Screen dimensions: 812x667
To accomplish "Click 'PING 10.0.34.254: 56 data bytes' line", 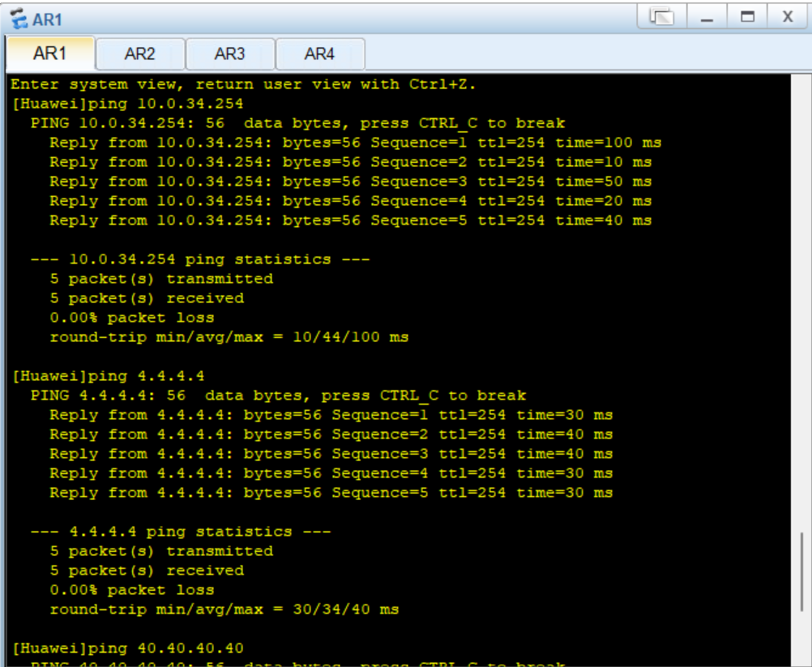I will 297,123.
